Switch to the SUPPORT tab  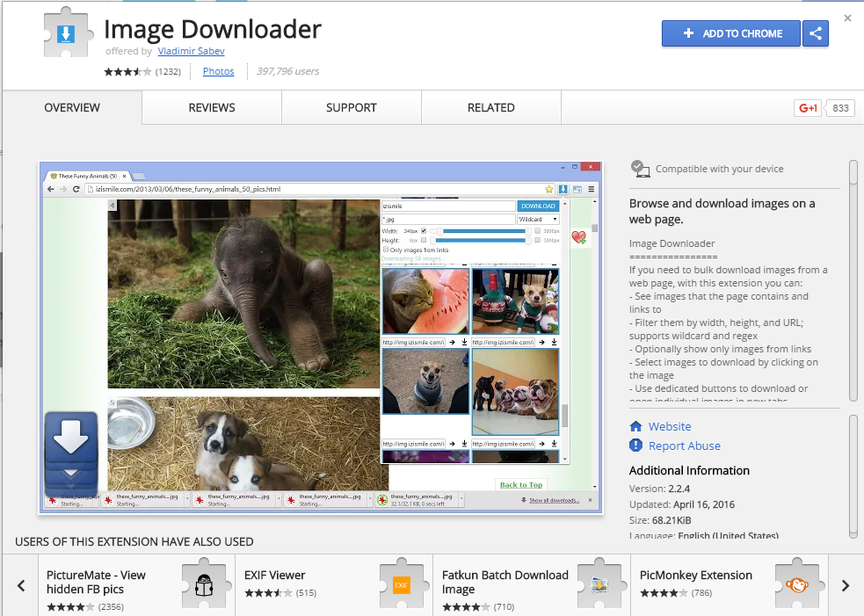coord(352,107)
